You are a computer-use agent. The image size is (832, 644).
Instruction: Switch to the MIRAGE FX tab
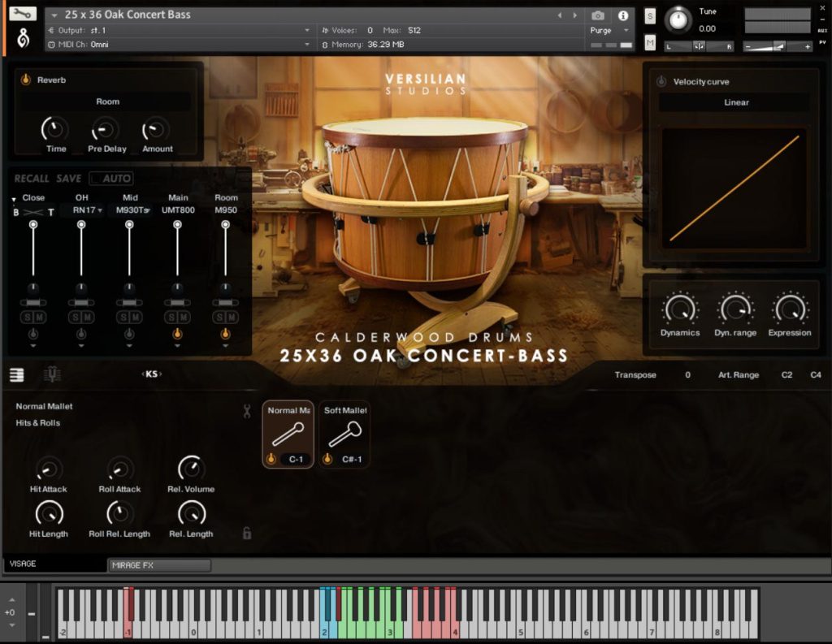pos(159,565)
